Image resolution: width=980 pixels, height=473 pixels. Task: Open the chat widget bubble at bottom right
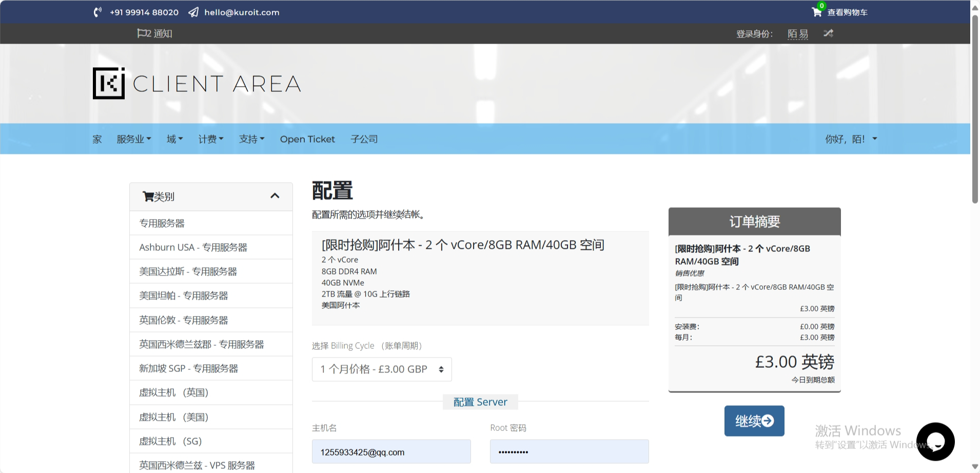(x=935, y=441)
